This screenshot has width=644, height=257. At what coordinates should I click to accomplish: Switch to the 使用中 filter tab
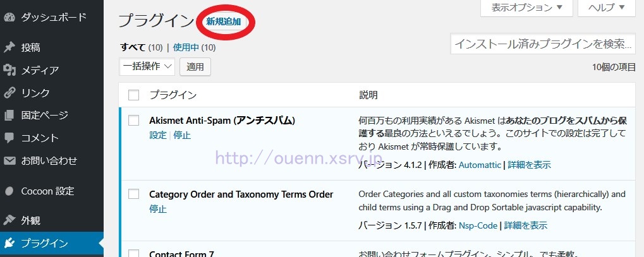pos(186,47)
